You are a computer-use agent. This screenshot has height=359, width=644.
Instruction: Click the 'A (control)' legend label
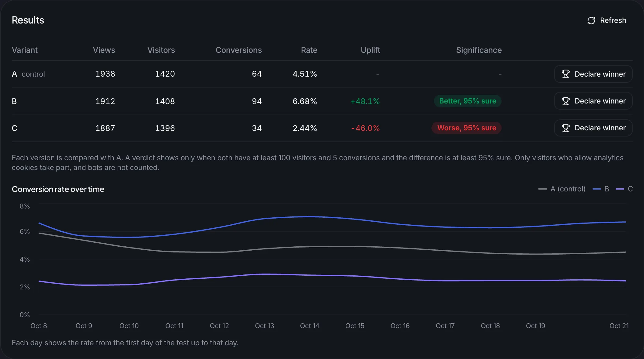pyautogui.click(x=568, y=189)
